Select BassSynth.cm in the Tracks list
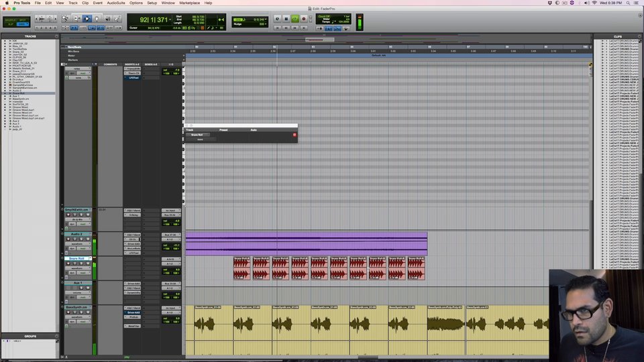644x362 pixels. [x=21, y=99]
